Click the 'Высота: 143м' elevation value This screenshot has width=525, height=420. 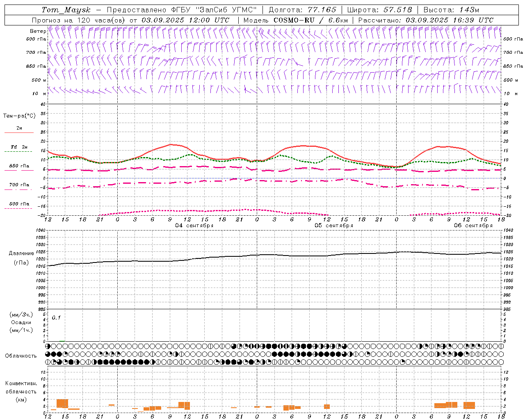451,10
